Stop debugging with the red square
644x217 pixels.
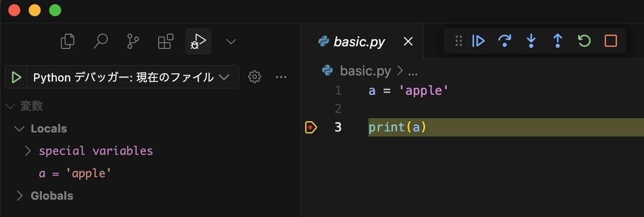[x=611, y=41]
